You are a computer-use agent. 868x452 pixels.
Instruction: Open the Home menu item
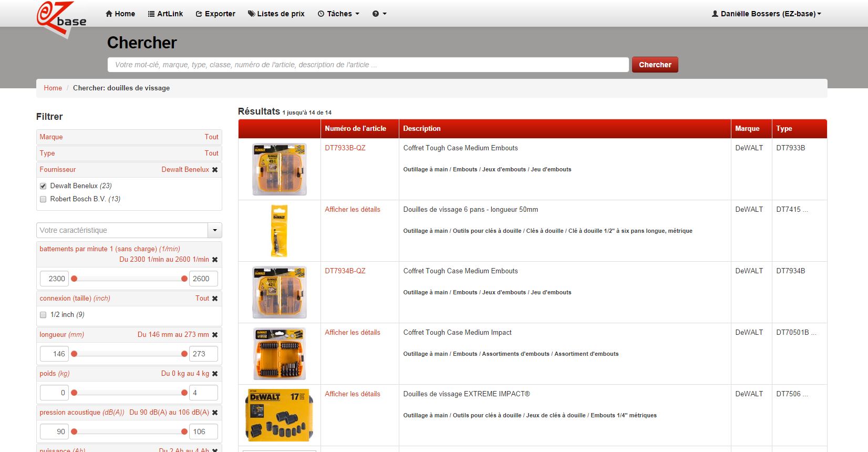click(120, 14)
